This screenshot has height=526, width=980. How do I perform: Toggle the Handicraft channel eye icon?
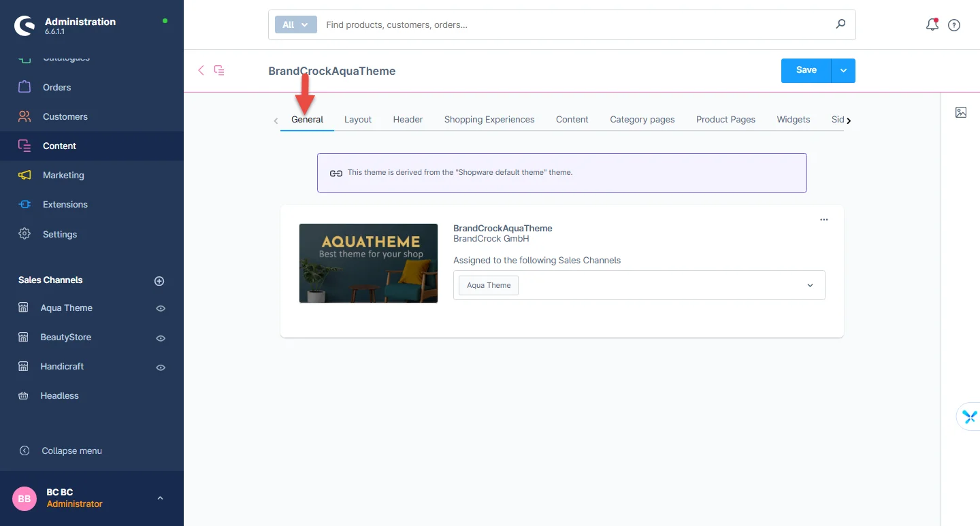point(161,367)
